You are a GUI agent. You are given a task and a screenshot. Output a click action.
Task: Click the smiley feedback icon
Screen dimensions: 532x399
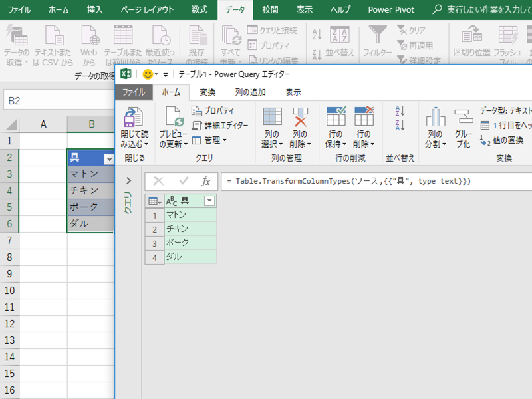pyautogui.click(x=148, y=74)
